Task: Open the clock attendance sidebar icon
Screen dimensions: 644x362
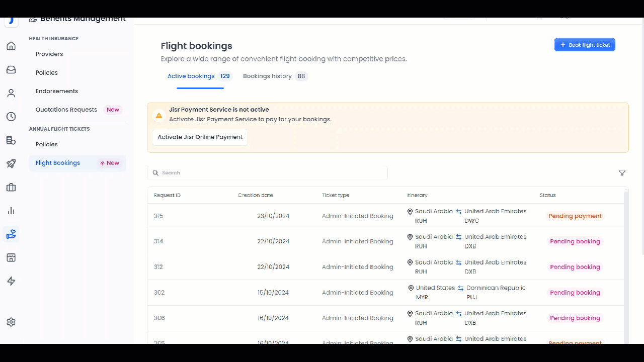Action: 11,117
